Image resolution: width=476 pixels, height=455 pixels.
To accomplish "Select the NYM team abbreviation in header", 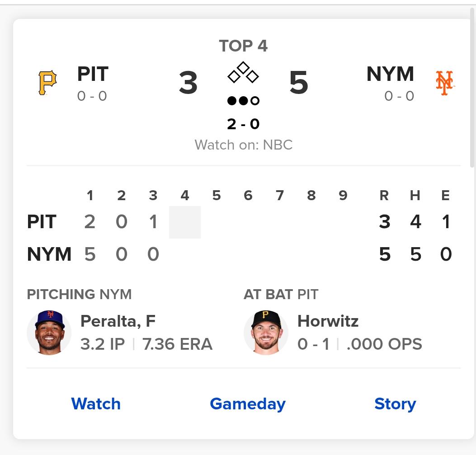I will [x=390, y=74].
